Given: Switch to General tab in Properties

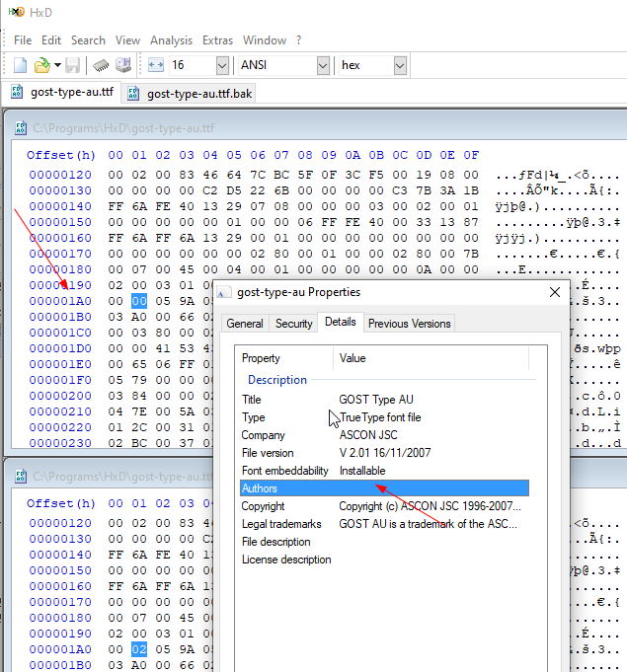Looking at the screenshot, I should [x=245, y=324].
